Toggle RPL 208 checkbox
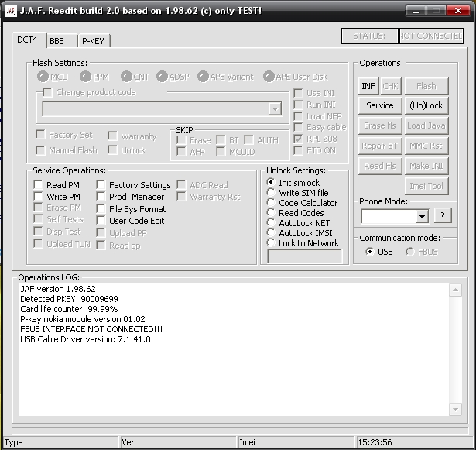Image resolution: width=476 pixels, height=450 pixels. (x=299, y=139)
